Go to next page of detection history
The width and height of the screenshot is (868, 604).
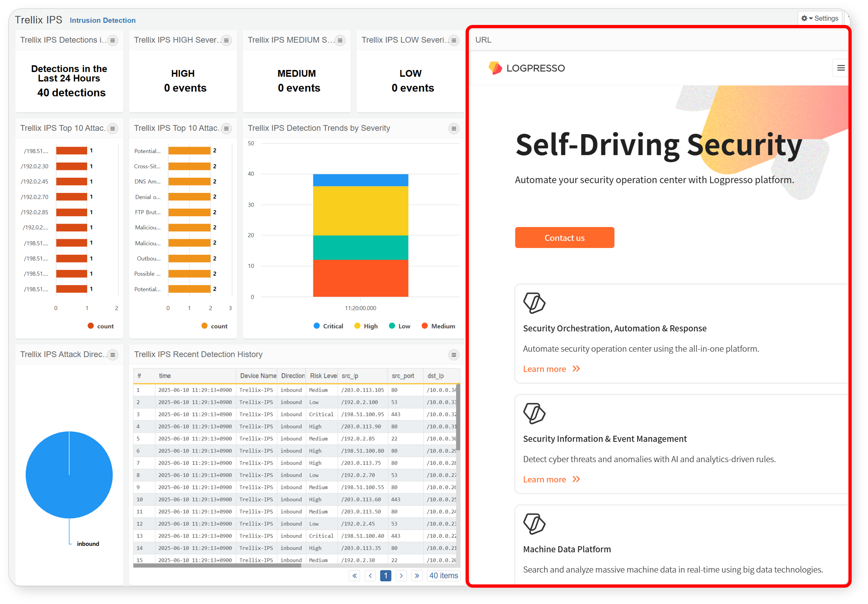[401, 575]
